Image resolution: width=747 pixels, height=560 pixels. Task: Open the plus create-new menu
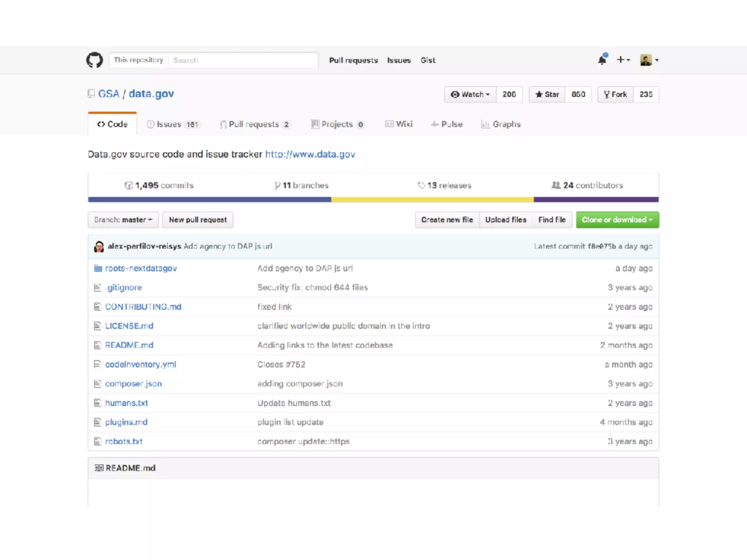(623, 60)
